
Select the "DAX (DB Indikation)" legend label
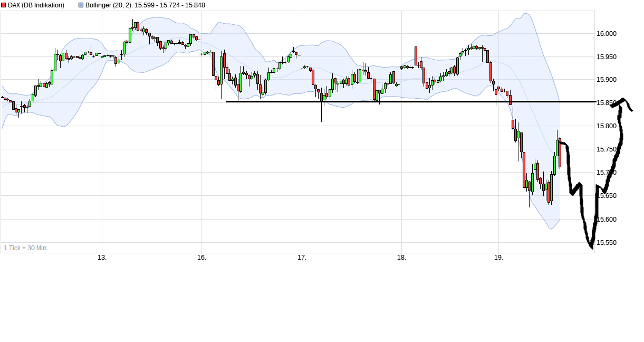[36, 5]
